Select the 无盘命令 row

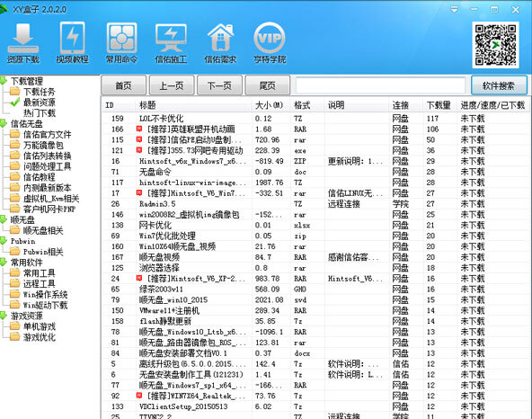pyautogui.click(x=315, y=172)
